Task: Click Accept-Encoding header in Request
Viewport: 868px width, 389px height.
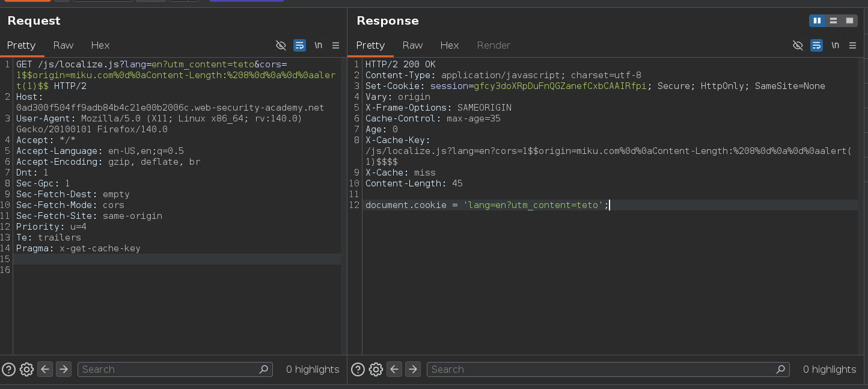Action: coord(108,162)
